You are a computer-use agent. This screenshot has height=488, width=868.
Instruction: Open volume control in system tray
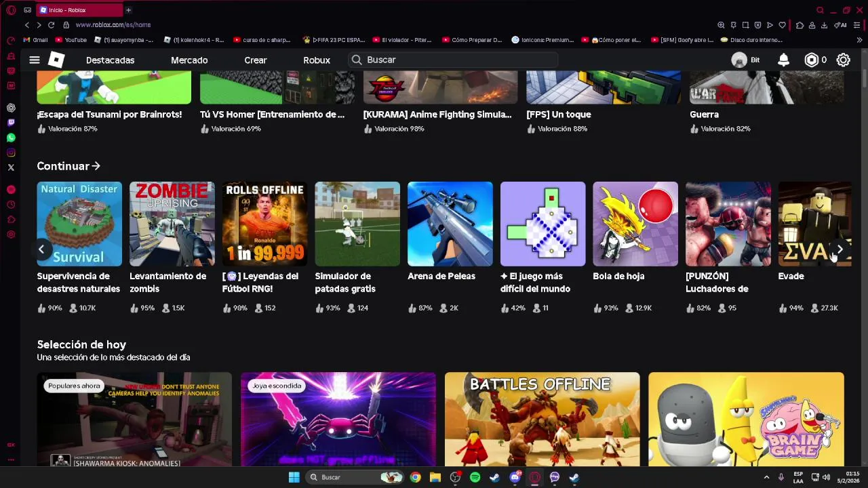pyautogui.click(x=826, y=477)
